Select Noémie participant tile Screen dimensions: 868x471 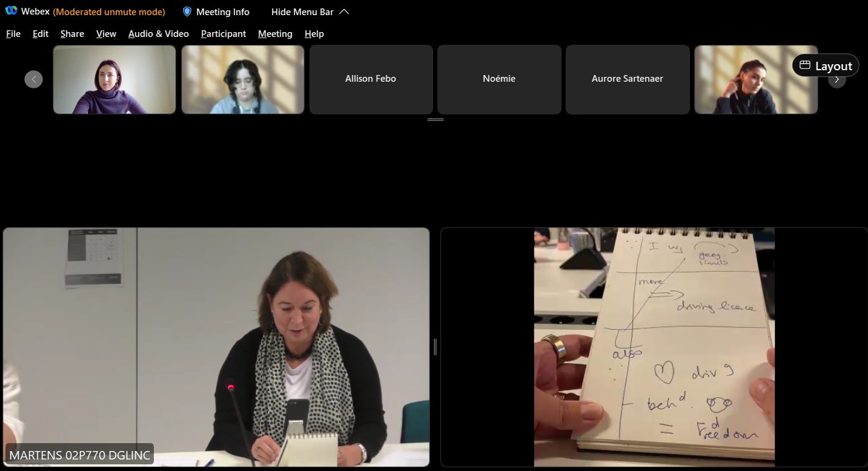(x=499, y=79)
